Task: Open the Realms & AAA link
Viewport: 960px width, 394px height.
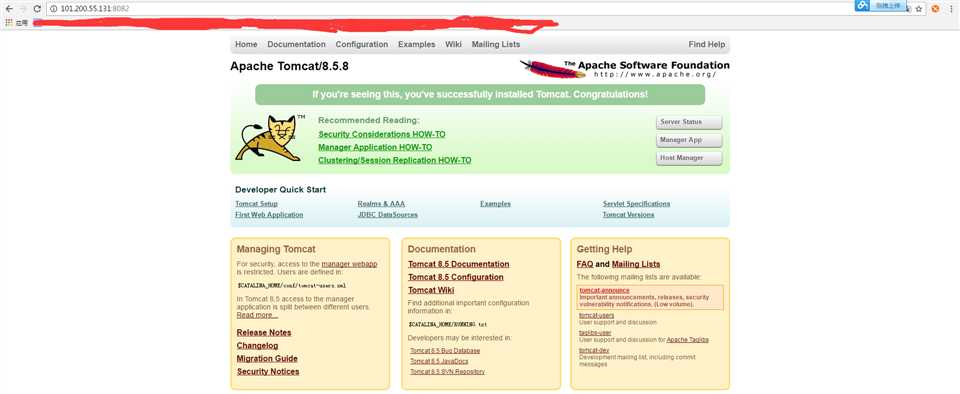Action: 381,204
